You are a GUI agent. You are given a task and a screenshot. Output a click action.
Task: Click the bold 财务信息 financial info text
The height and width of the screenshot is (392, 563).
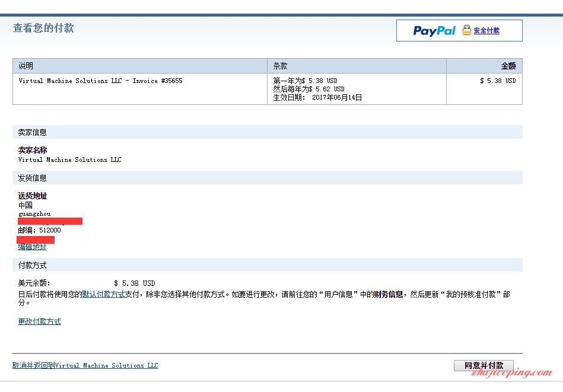(x=389, y=294)
